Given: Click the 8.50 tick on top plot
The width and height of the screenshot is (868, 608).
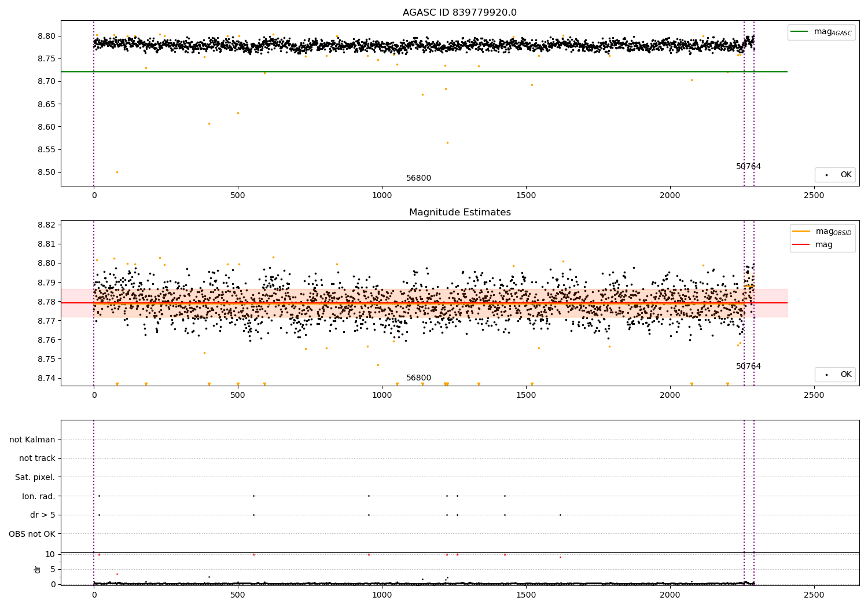Looking at the screenshot, I should [46, 173].
